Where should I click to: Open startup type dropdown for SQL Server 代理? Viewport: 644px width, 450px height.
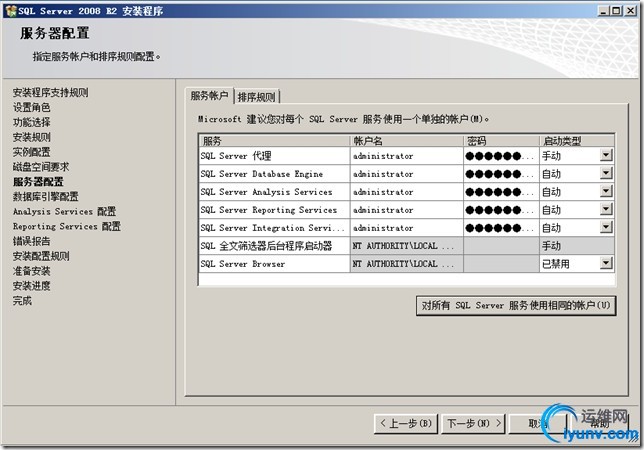click(x=606, y=155)
